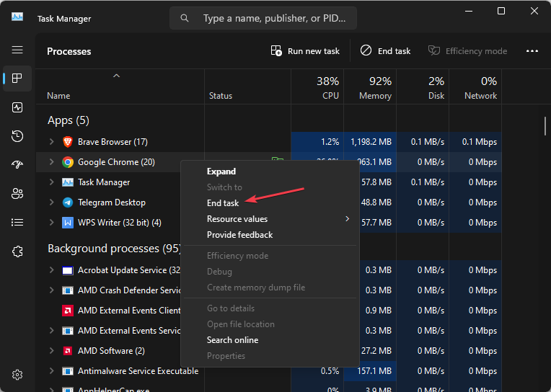551x392 pixels.
Task: Click the Google Chrome icon
Action: [x=68, y=162]
